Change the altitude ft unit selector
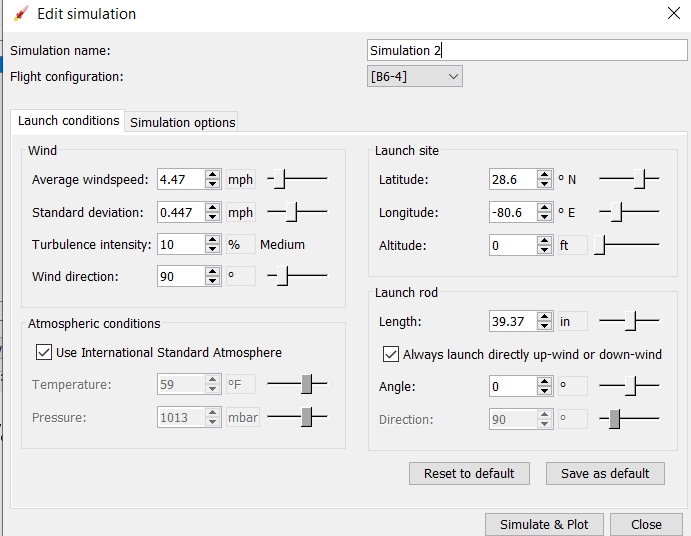This screenshot has width=691, height=536. [x=572, y=245]
